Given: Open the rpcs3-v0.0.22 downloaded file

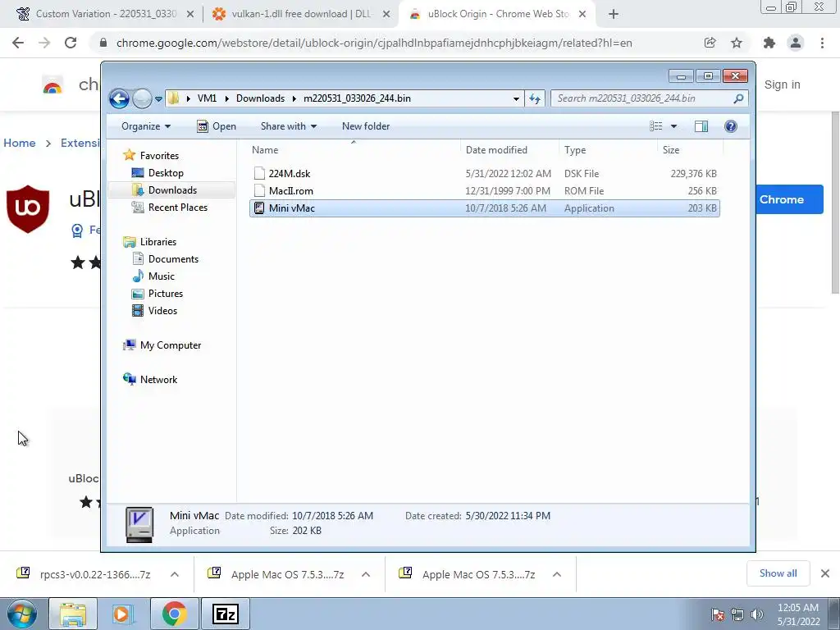Looking at the screenshot, I should pos(85,574).
